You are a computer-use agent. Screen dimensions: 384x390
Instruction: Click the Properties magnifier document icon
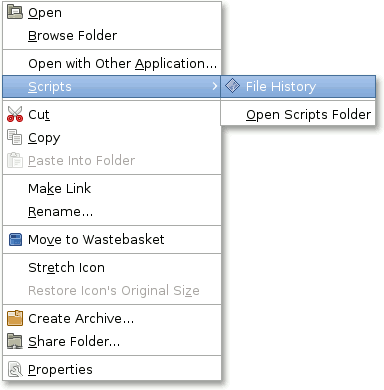[15, 369]
